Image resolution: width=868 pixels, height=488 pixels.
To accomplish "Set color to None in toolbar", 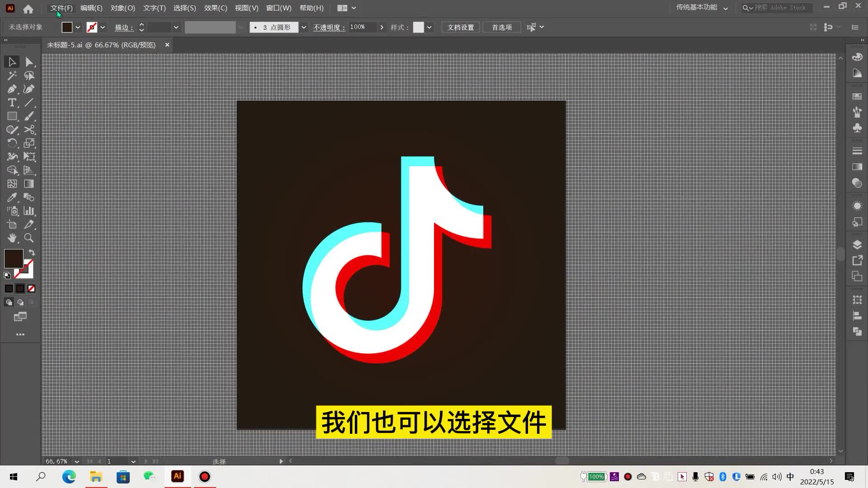I will coord(31,288).
